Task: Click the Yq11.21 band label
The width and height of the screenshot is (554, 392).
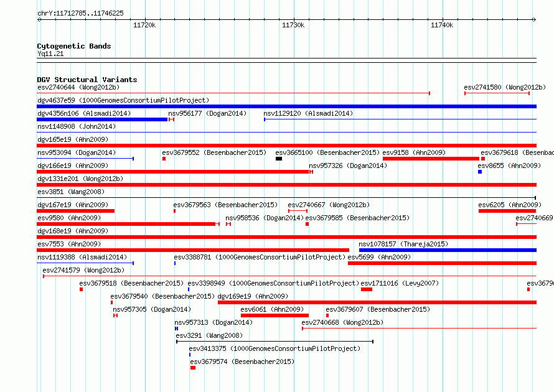Action: pos(50,54)
